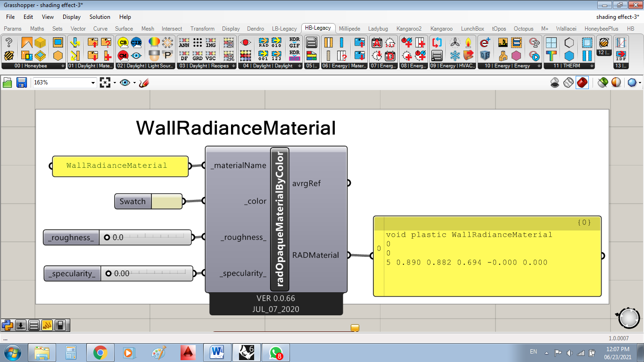Select the red sketch pen tool icon

coord(144,82)
